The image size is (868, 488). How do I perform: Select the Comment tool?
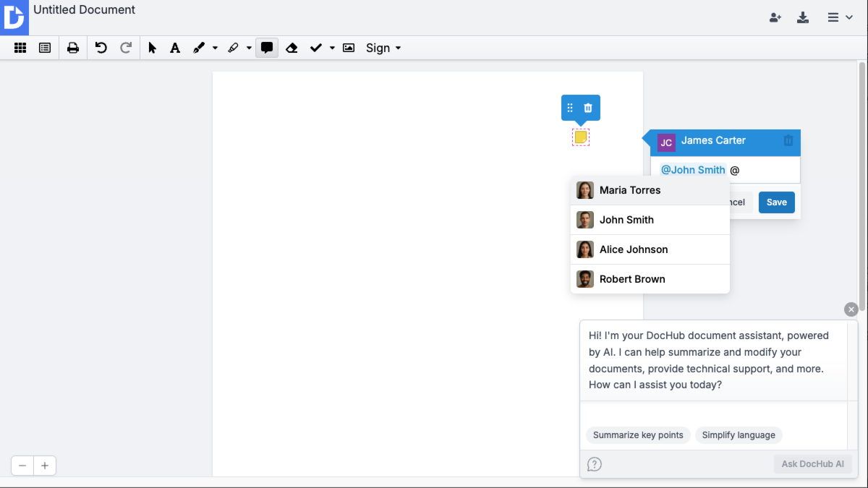point(267,48)
